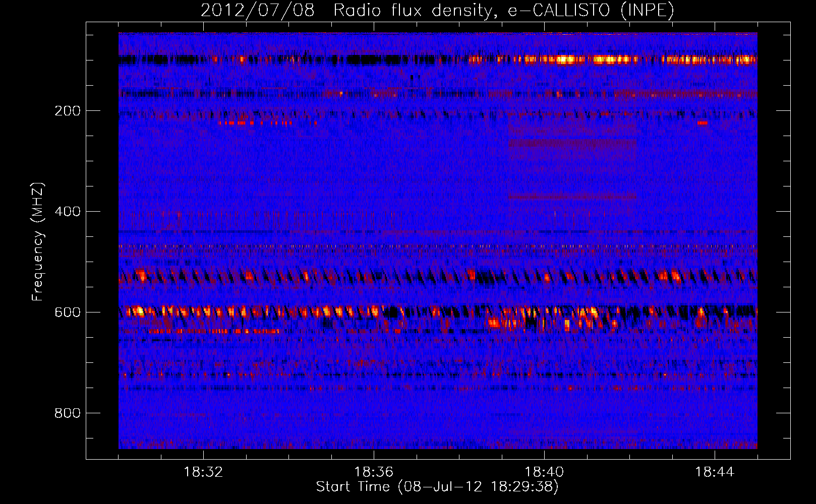Click the 800 frequency tick label
Screen dimensions: 816x504
(68, 413)
